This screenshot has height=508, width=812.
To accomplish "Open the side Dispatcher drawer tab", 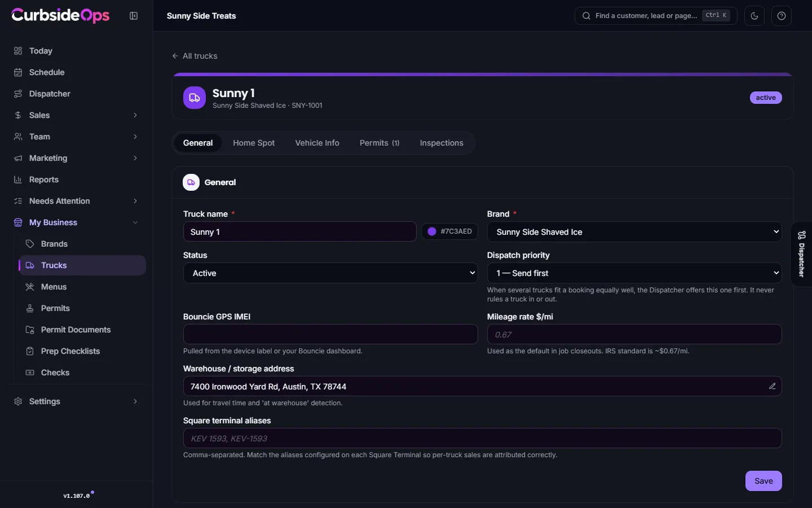I will pyautogui.click(x=801, y=254).
